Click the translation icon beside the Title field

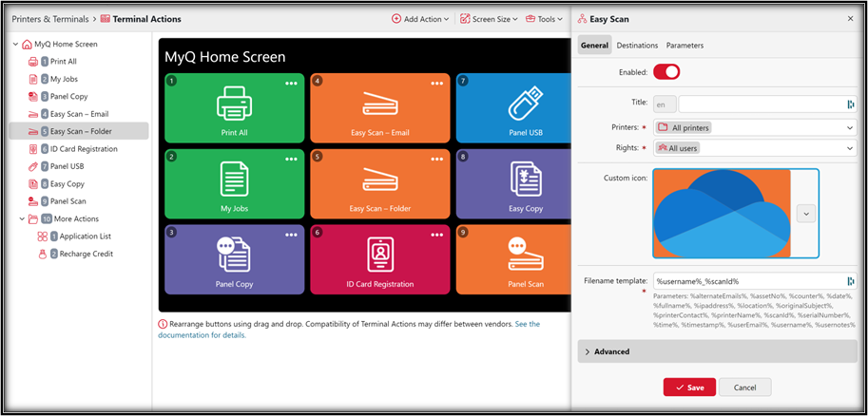[x=851, y=104]
